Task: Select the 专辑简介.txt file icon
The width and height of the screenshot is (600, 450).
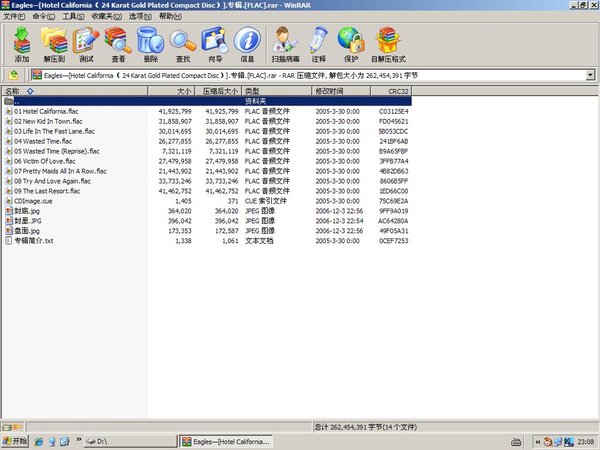Action: click(x=9, y=241)
